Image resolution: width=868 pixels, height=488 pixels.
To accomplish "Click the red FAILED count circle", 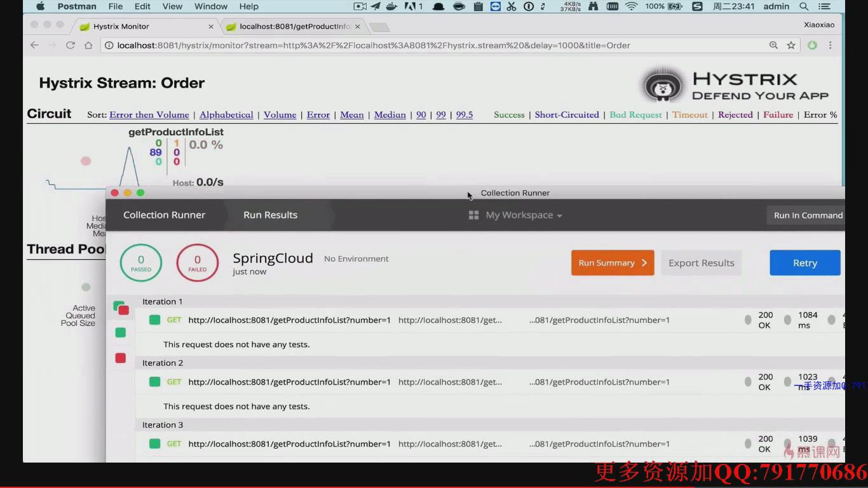I will tap(198, 263).
